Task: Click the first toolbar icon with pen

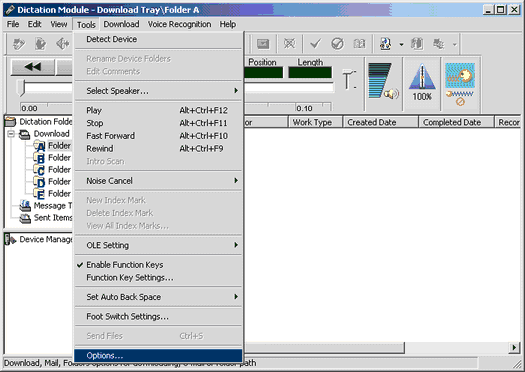Action: [18, 44]
